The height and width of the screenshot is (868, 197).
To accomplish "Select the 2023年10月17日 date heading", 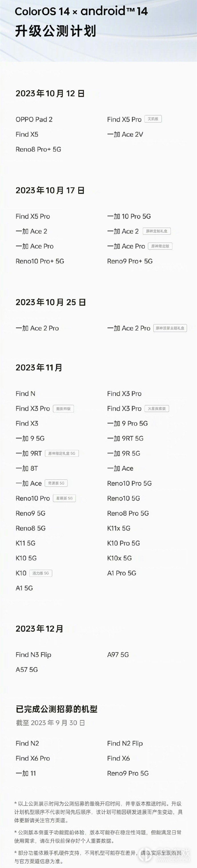I will (x=50, y=190).
